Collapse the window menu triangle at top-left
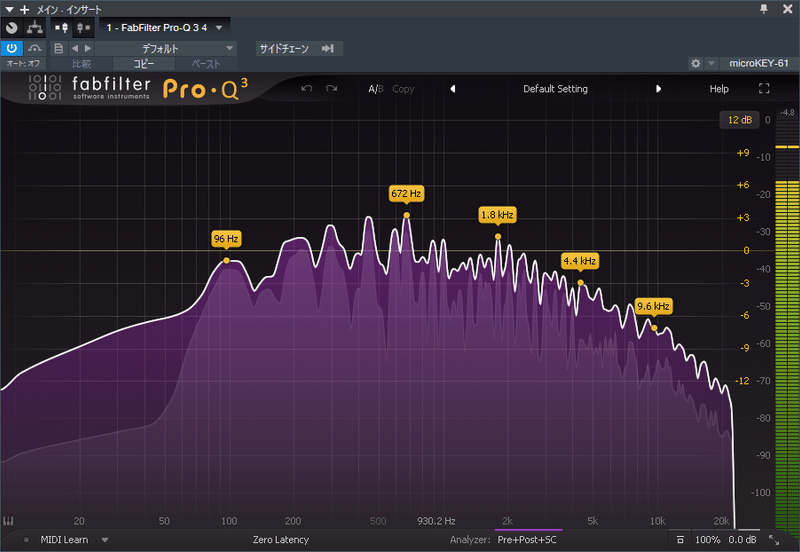The height and width of the screenshot is (552, 800). pyautogui.click(x=9, y=9)
